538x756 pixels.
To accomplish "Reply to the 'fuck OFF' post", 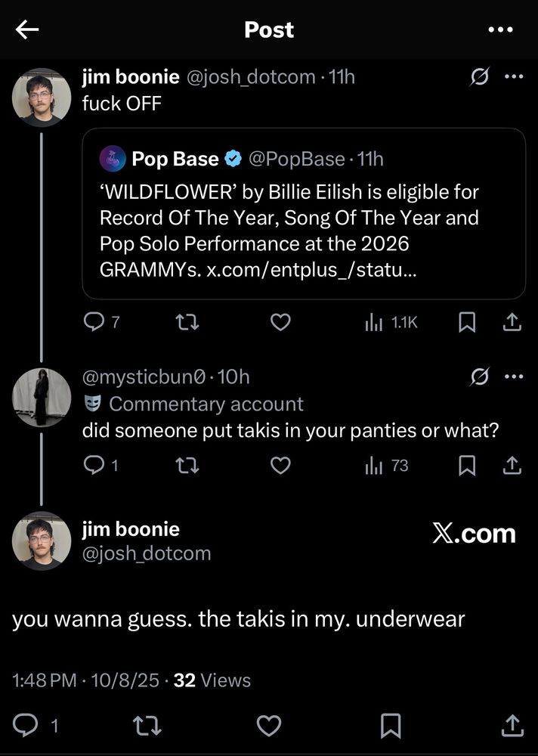I will click(92, 323).
